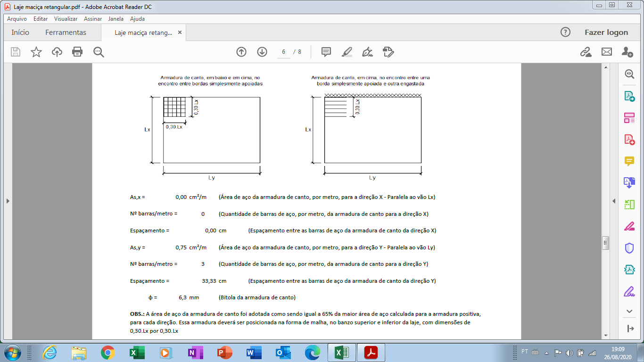Open Protect shield tool in sidebar
This screenshot has width=644, height=362.
[629, 248]
